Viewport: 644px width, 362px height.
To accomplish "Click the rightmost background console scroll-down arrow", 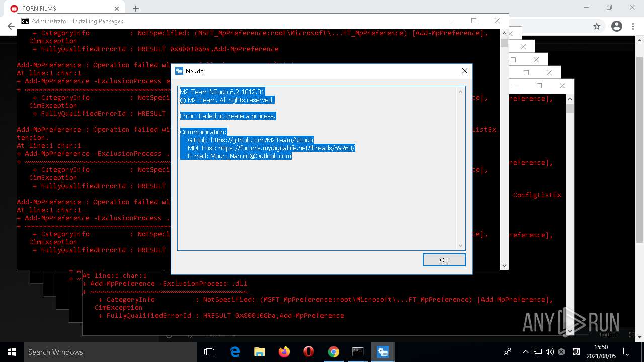I will (x=570, y=331).
